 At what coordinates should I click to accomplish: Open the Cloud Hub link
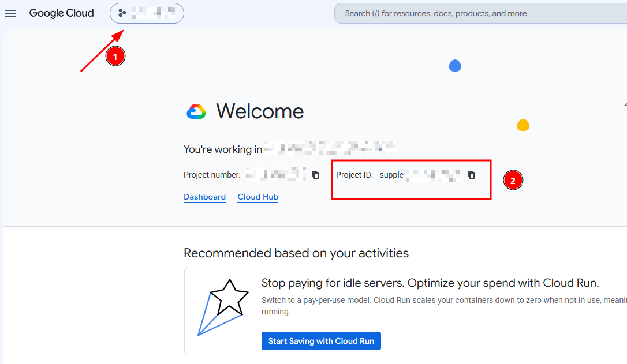[258, 197]
